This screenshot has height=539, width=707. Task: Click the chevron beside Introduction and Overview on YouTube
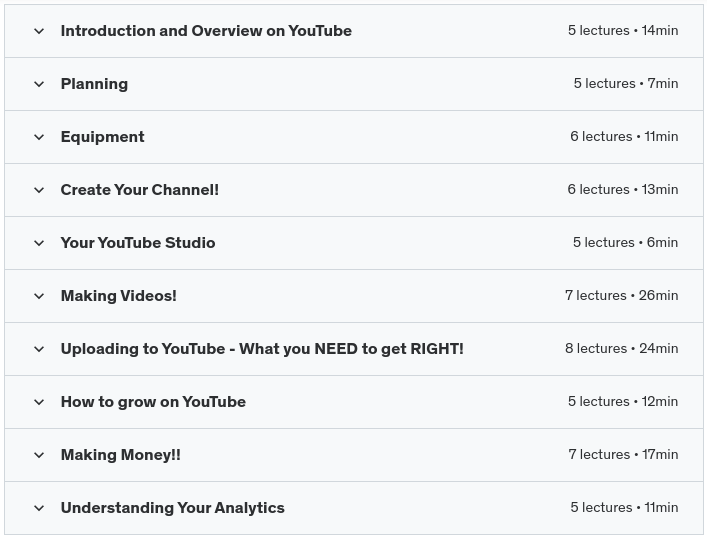[39, 31]
